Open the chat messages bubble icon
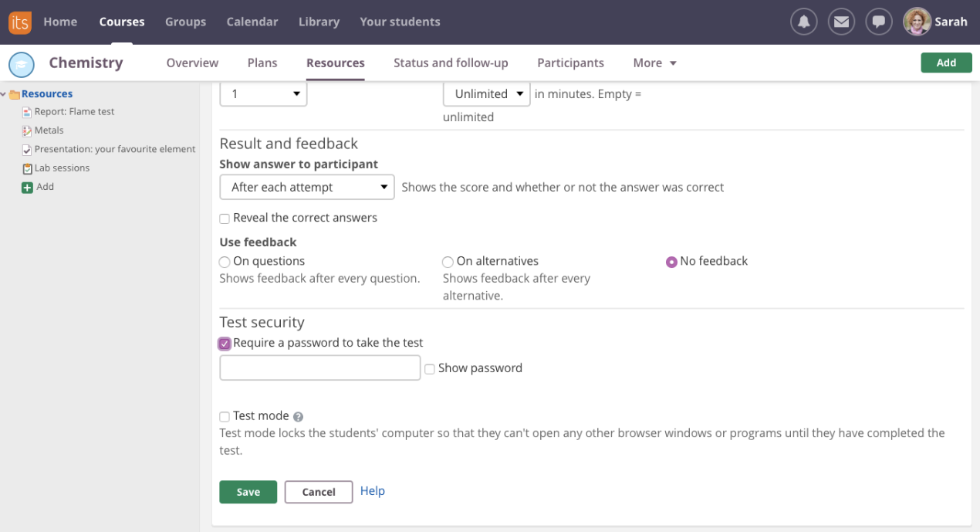 click(x=879, y=22)
